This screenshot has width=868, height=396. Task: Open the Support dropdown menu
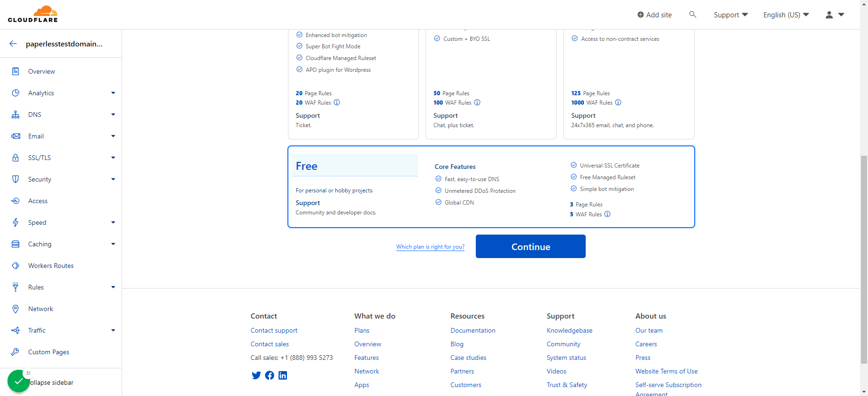coord(731,15)
